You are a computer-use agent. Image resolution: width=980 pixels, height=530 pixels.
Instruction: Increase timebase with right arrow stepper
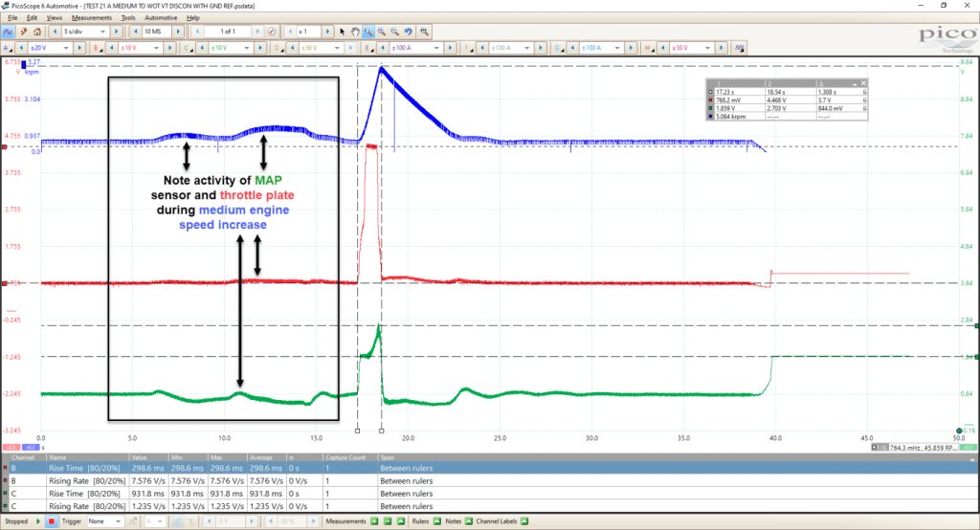[116, 32]
